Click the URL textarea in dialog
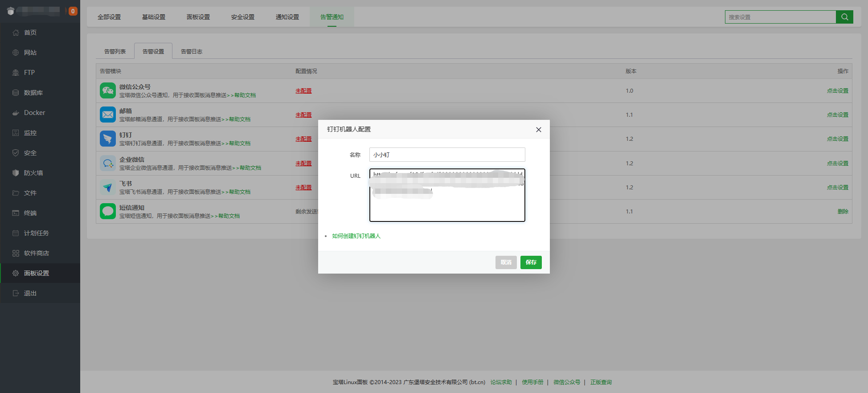The height and width of the screenshot is (393, 868). pyautogui.click(x=447, y=195)
